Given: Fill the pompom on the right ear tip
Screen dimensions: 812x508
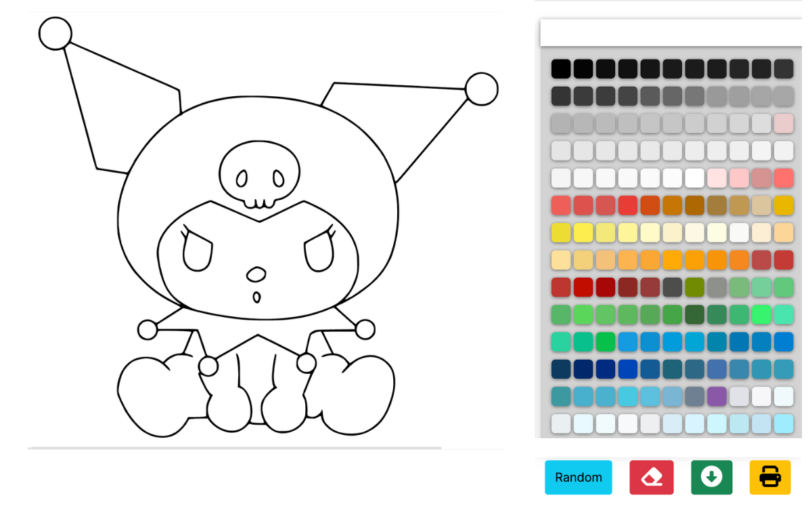Looking at the screenshot, I should [482, 89].
